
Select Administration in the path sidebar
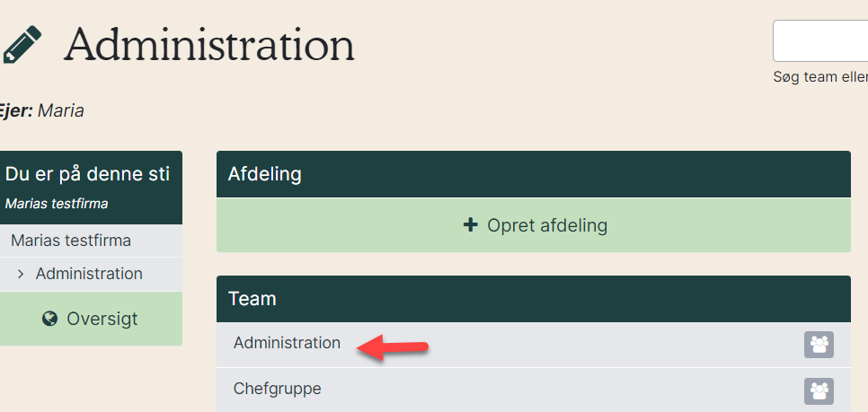[x=89, y=274]
